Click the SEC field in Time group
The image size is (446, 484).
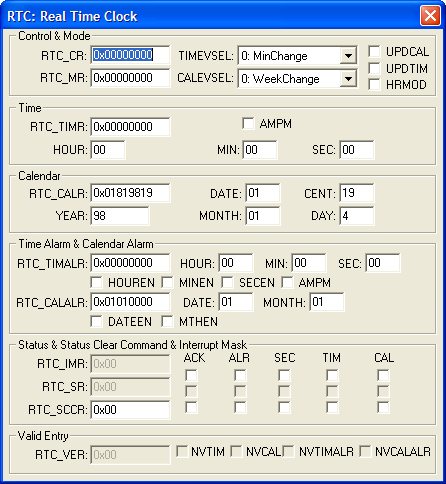357,150
